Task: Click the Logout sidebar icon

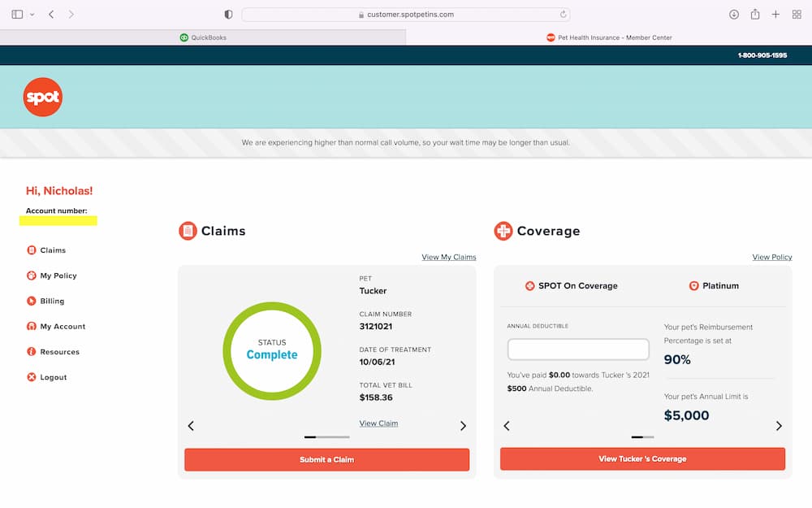Action: [x=32, y=377]
